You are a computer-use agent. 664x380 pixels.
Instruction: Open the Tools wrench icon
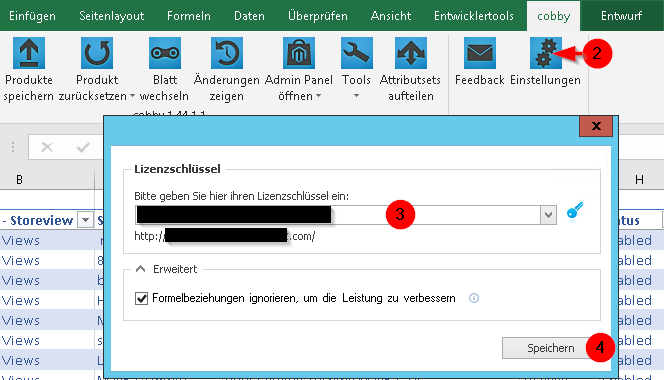[x=357, y=53]
